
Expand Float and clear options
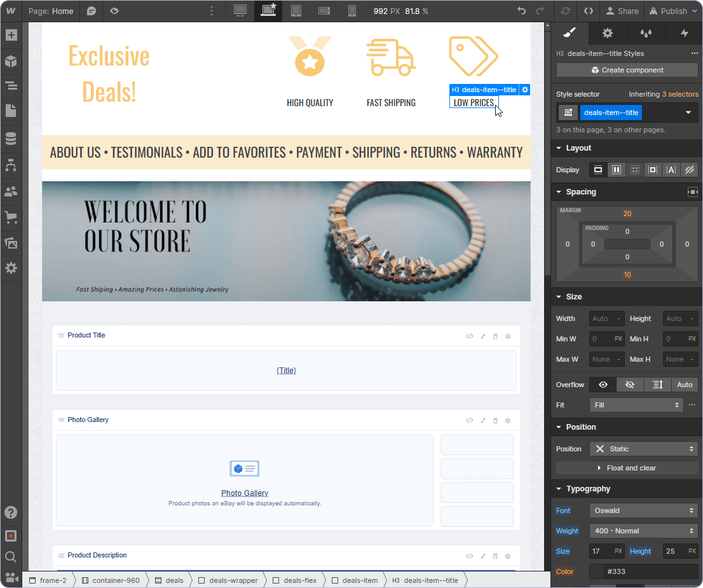pyautogui.click(x=627, y=468)
